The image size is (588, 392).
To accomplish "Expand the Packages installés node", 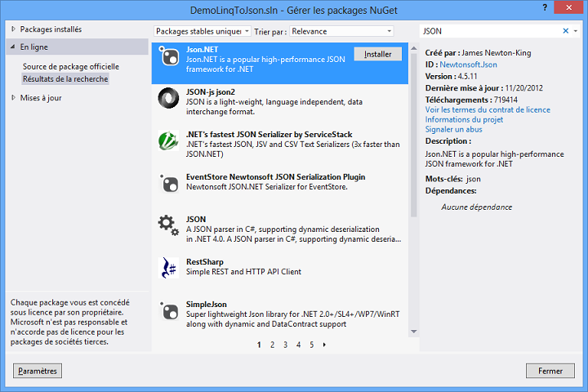I will click(13, 29).
